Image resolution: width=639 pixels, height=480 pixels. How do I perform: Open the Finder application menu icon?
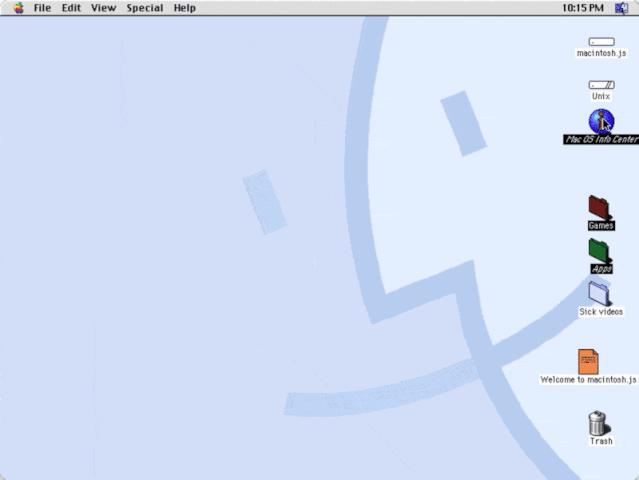click(621, 8)
